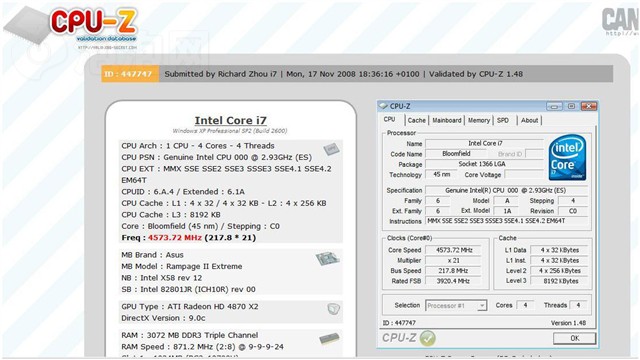
Task: Open the CPU tab
Action: [389, 120]
